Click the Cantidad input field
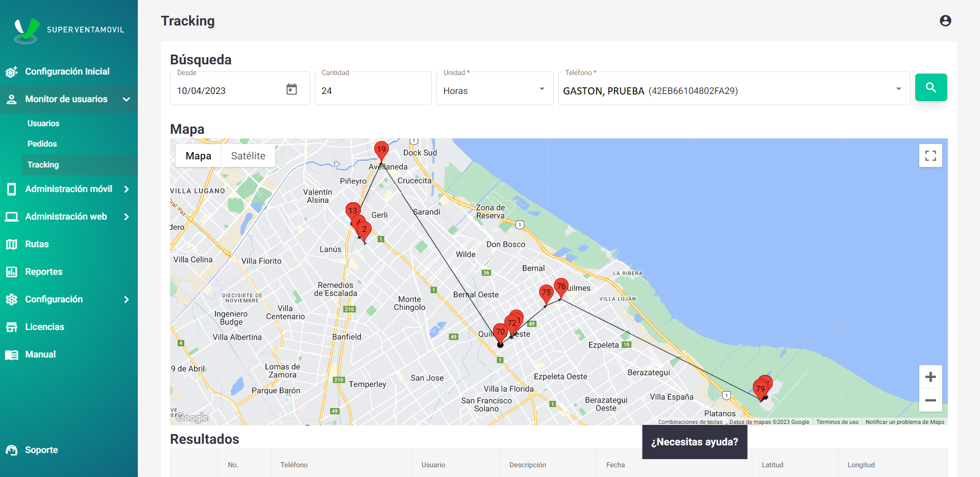The image size is (980, 477). point(373,89)
